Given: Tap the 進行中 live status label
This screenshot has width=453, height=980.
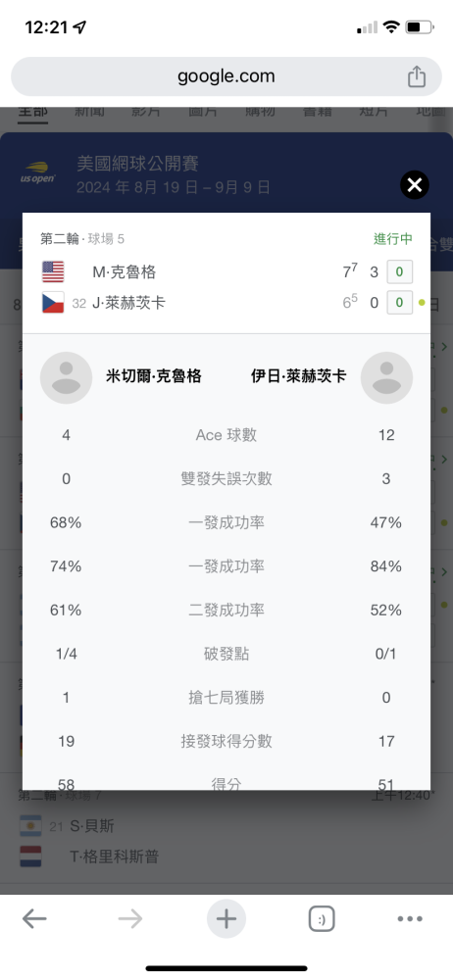Looking at the screenshot, I should click(x=393, y=239).
